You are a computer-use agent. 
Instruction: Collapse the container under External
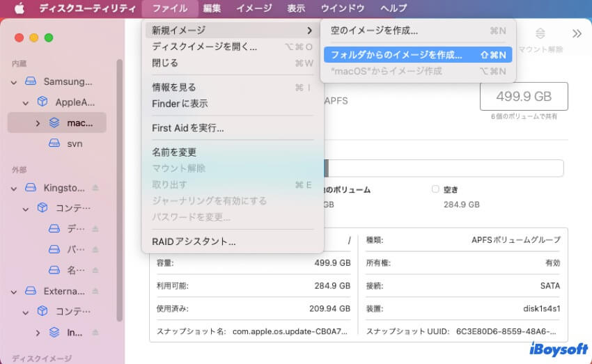point(26,312)
